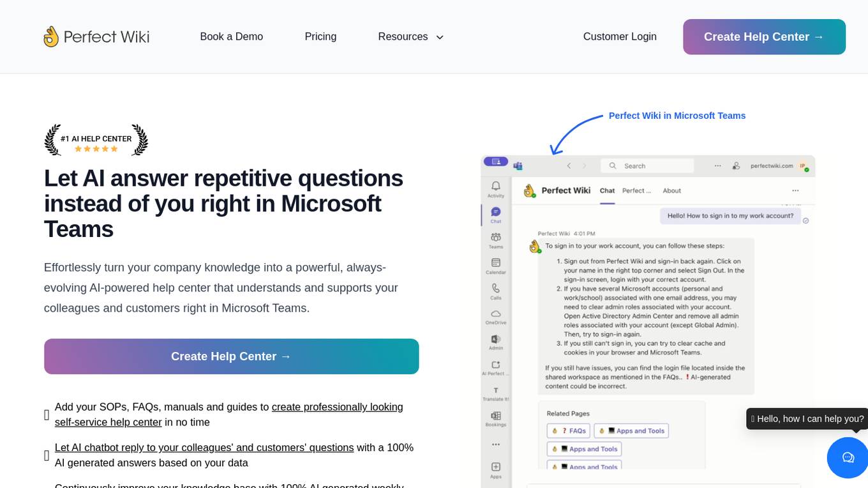The height and width of the screenshot is (488, 868).
Task: Open Calls in the Teams sidebar
Action: point(496,292)
